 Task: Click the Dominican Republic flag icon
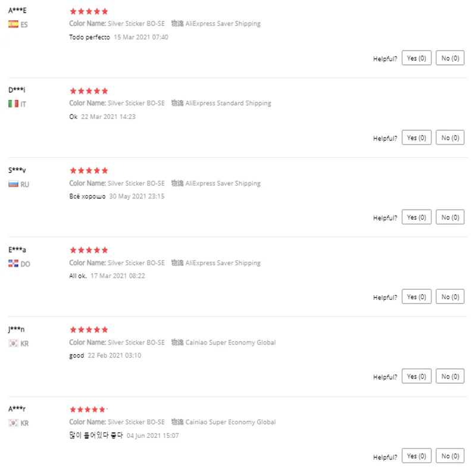point(13,264)
